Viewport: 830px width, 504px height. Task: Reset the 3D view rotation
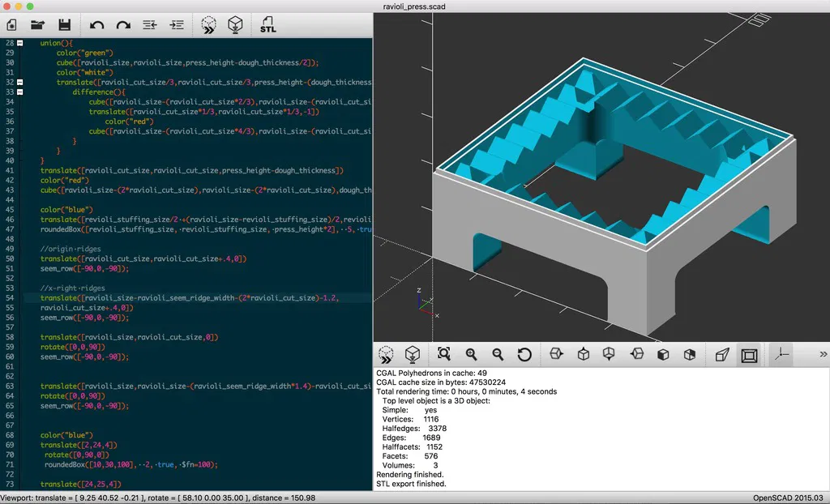coord(524,354)
